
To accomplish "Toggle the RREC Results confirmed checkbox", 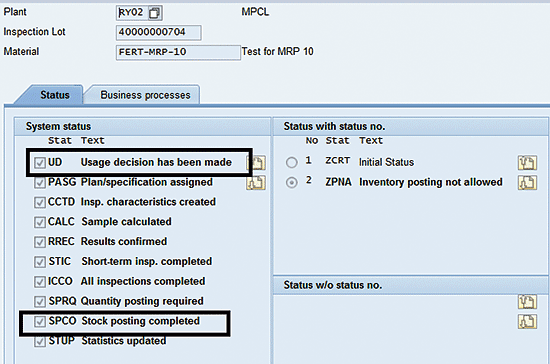I will 40,242.
